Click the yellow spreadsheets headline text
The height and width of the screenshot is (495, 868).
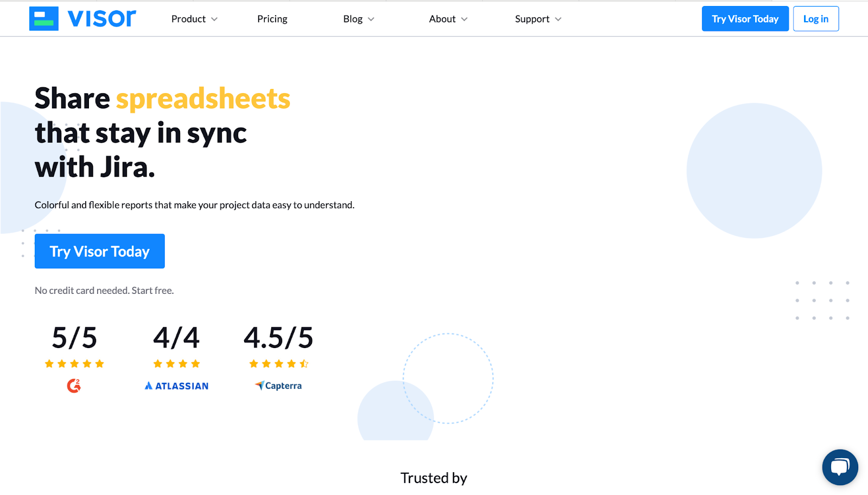point(202,98)
